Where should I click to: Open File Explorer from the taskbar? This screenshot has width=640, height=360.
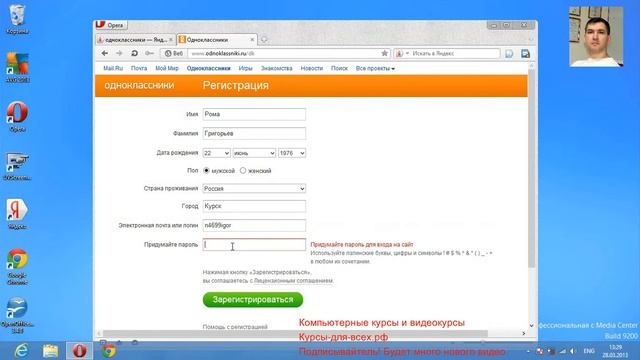click(50, 351)
